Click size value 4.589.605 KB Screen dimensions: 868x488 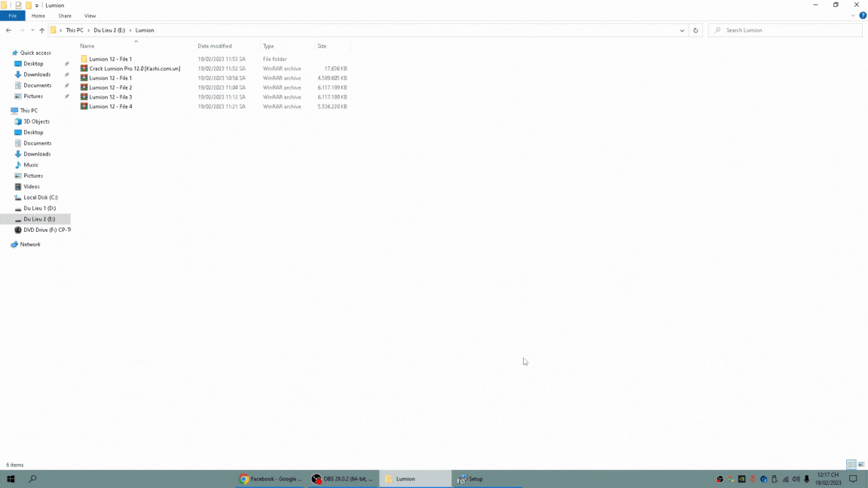(x=332, y=78)
